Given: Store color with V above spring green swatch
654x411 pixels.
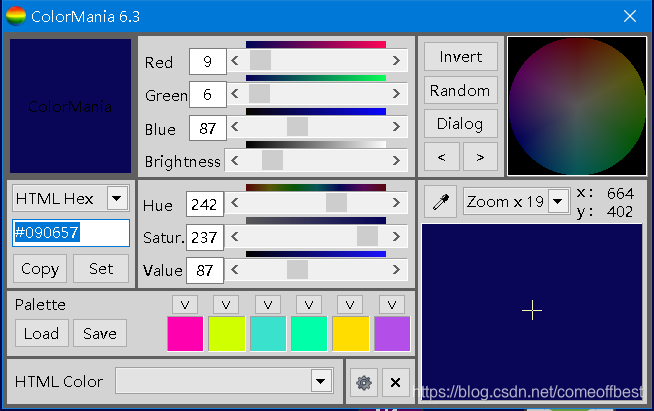Looking at the screenshot, I should [x=309, y=305].
